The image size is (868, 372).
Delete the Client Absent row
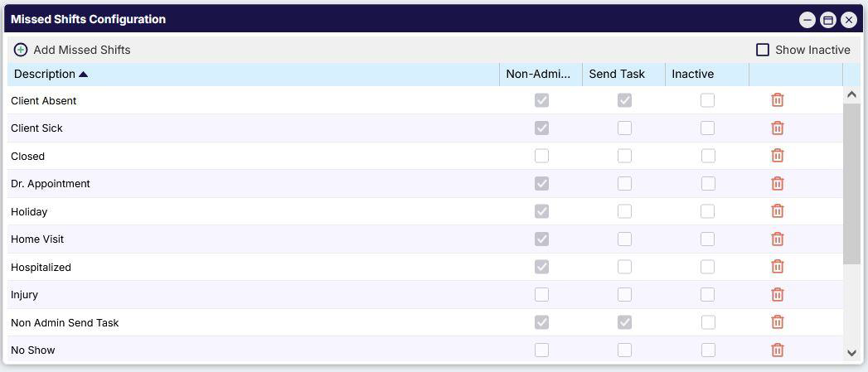pyautogui.click(x=777, y=100)
